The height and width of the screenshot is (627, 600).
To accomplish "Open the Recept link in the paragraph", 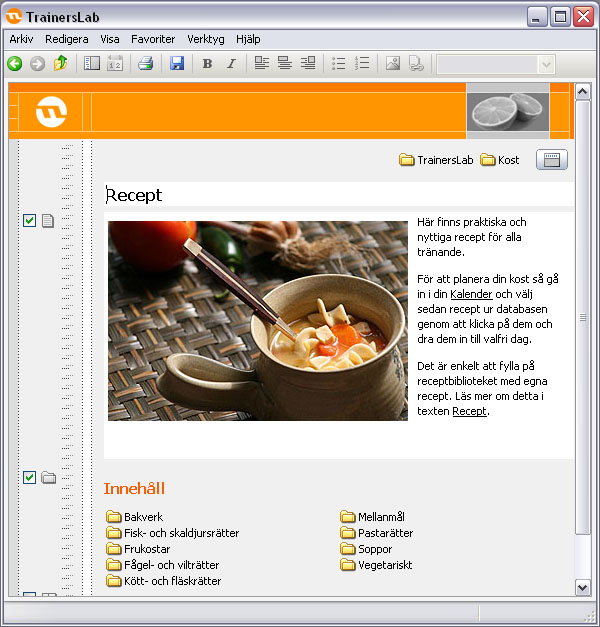I will tap(469, 411).
